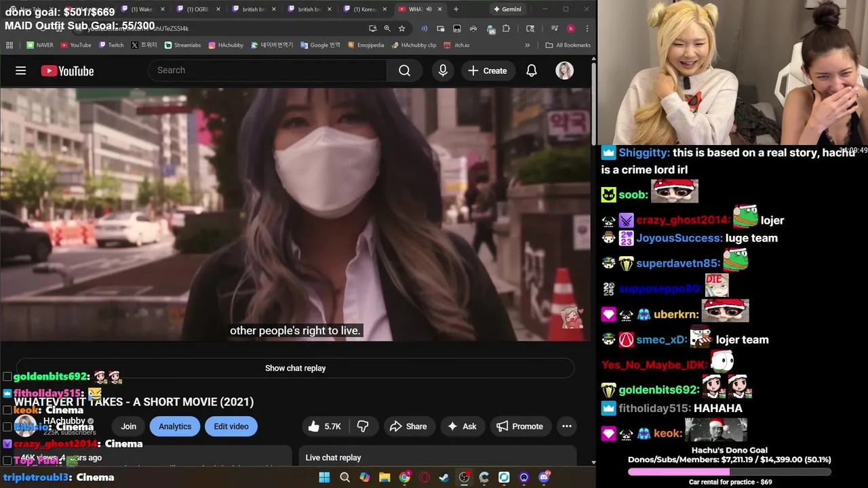Click the Show chat replay button
868x488 pixels.
(295, 368)
